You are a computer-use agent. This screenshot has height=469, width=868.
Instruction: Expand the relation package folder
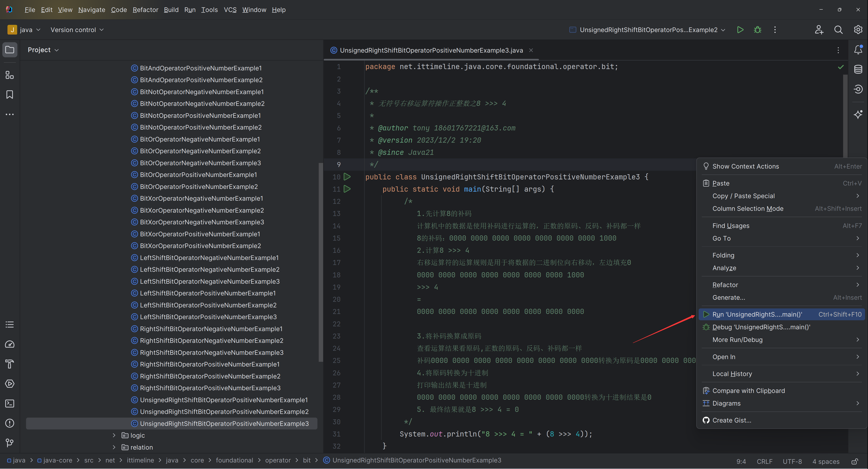coord(114,447)
